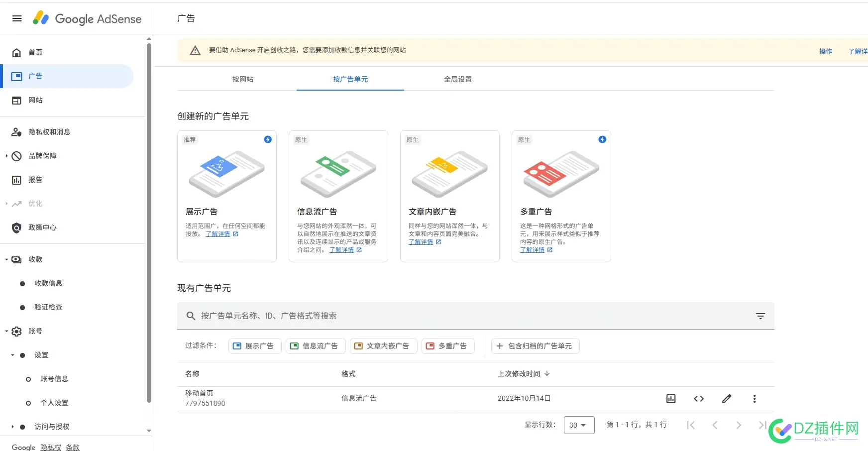This screenshot has width=868, height=451.
Task: Click the 网站 sidebar icon
Action: (16, 100)
